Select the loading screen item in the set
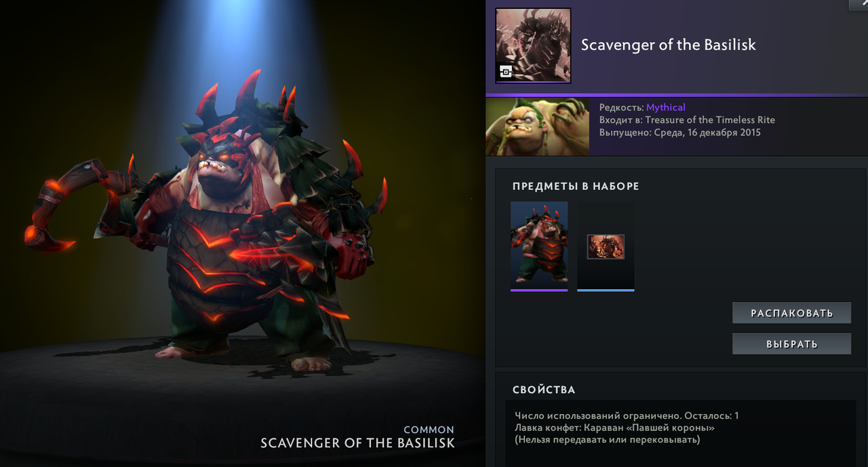 point(606,246)
